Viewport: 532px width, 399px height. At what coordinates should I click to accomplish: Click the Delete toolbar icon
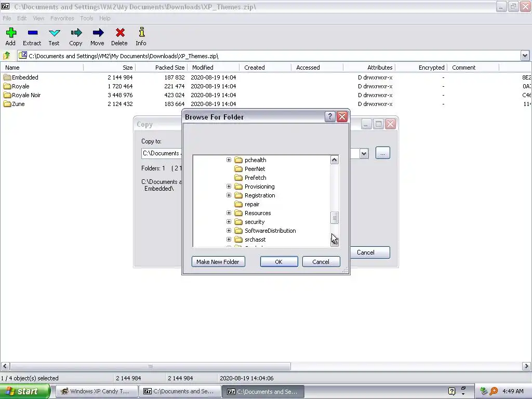pos(120,33)
